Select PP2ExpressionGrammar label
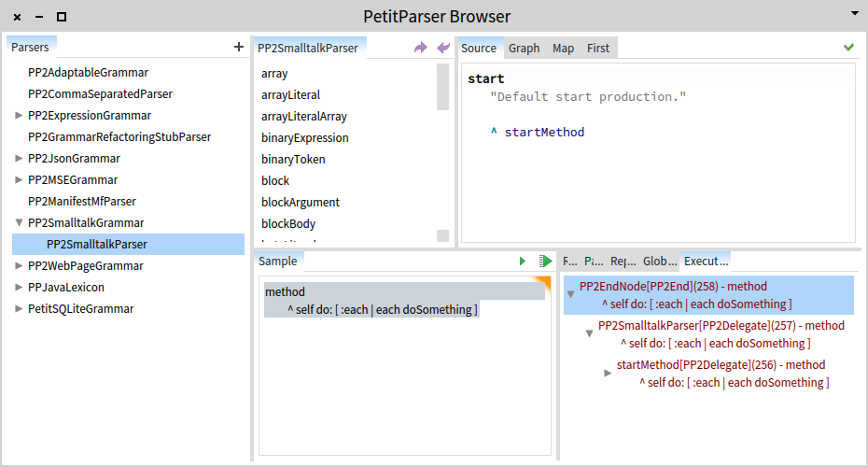The image size is (868, 467). click(x=90, y=115)
